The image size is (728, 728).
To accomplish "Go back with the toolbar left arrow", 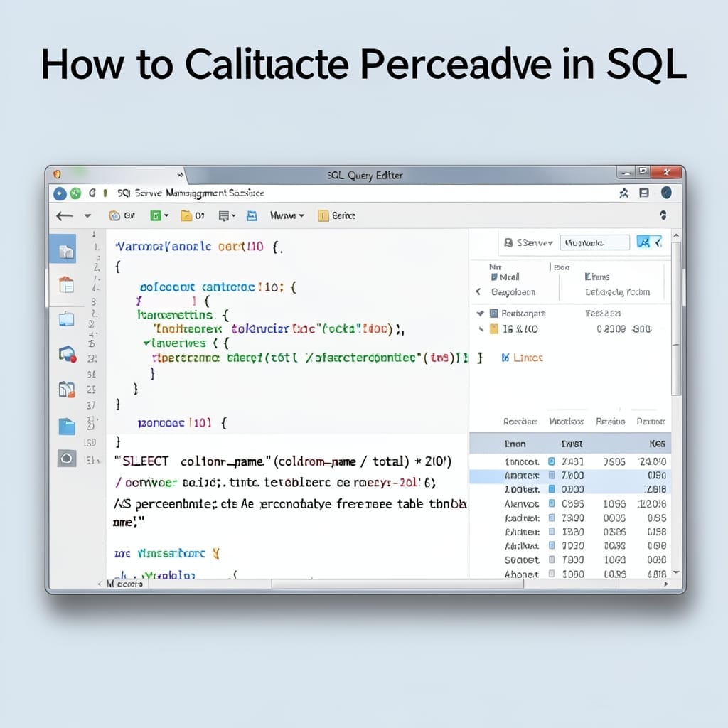I will click(x=65, y=216).
